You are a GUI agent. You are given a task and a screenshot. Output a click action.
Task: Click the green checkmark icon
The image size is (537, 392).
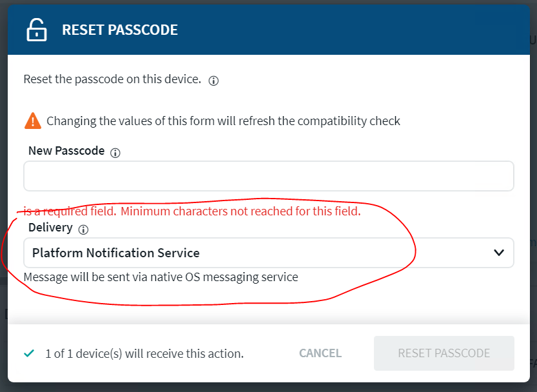28,353
